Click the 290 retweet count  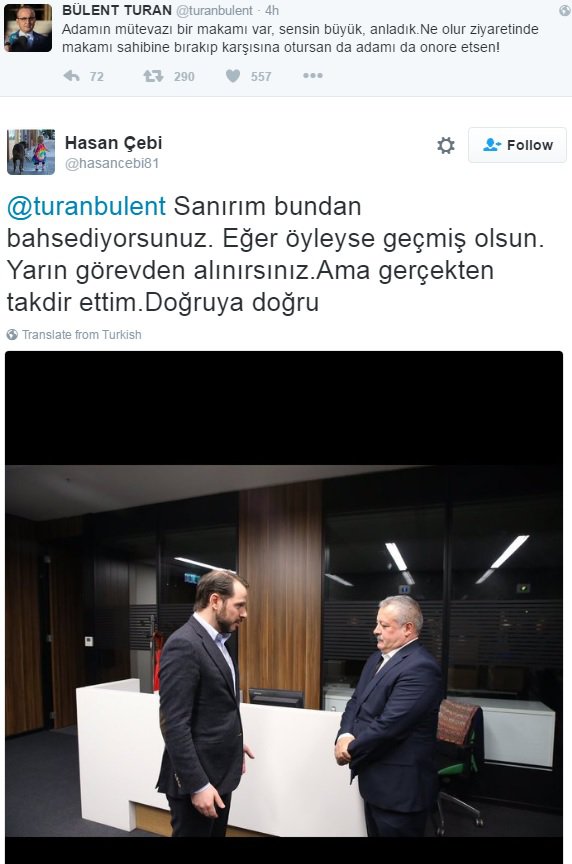coord(184,77)
